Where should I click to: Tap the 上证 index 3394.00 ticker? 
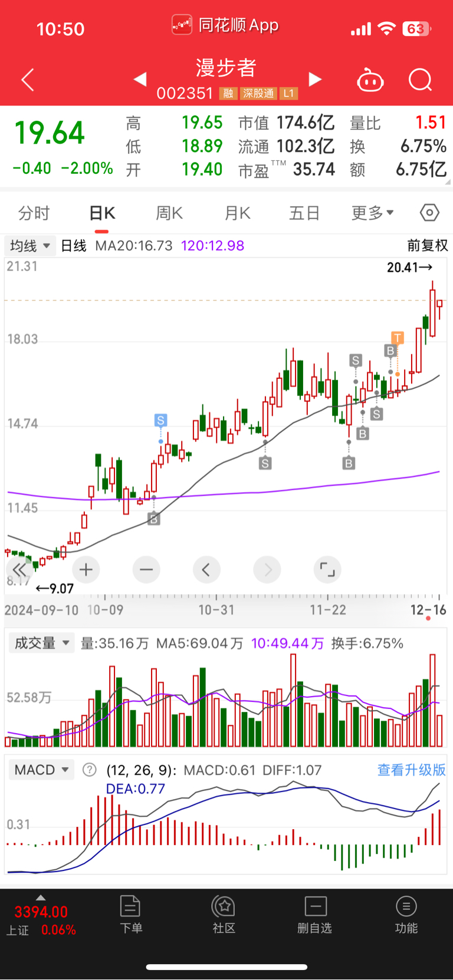coord(41,920)
